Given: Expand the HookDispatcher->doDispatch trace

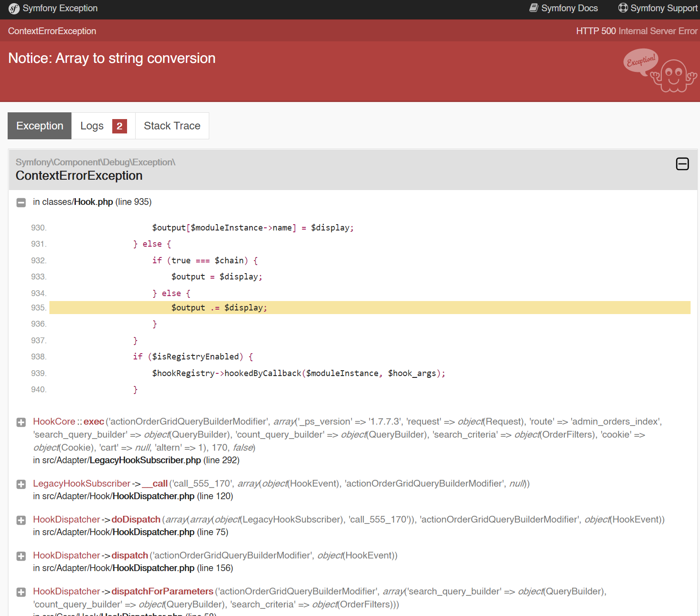Looking at the screenshot, I should coord(21,520).
